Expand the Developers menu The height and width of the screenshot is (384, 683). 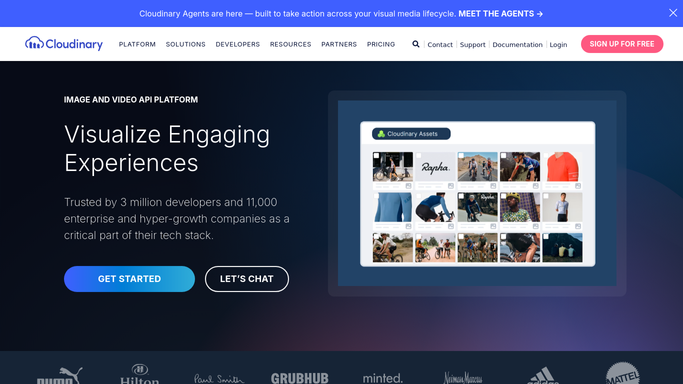[x=237, y=44]
